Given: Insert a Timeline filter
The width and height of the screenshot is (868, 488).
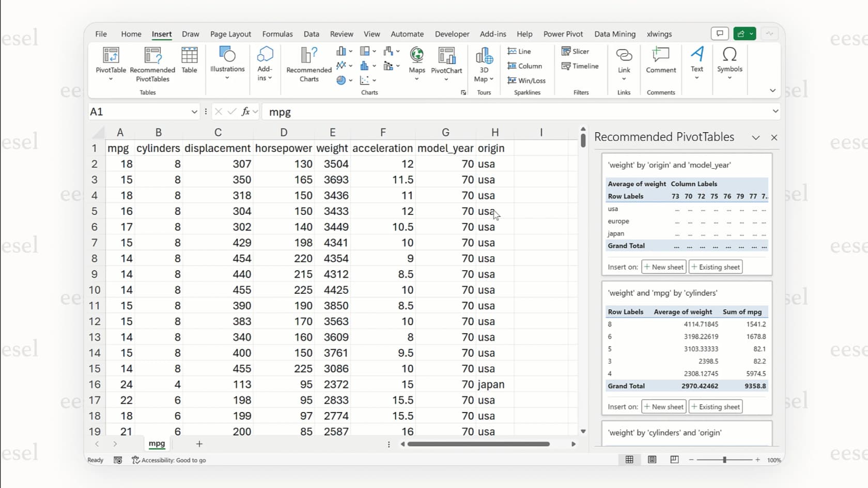Looking at the screenshot, I should [580, 66].
